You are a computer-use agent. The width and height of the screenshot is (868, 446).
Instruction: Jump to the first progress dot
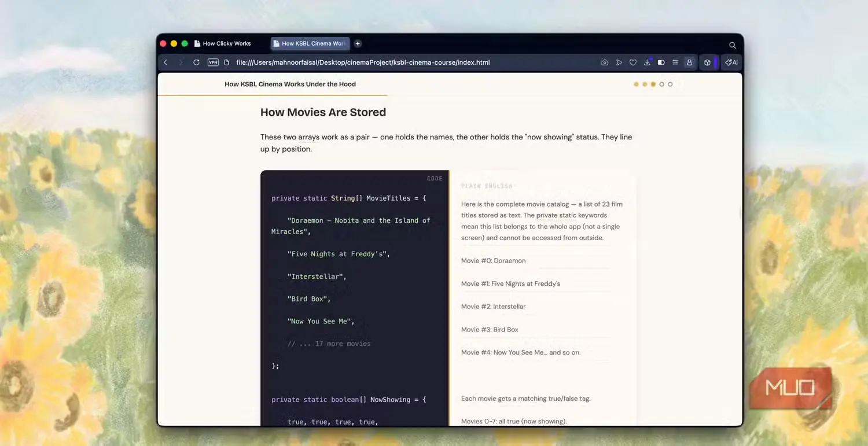pyautogui.click(x=636, y=84)
